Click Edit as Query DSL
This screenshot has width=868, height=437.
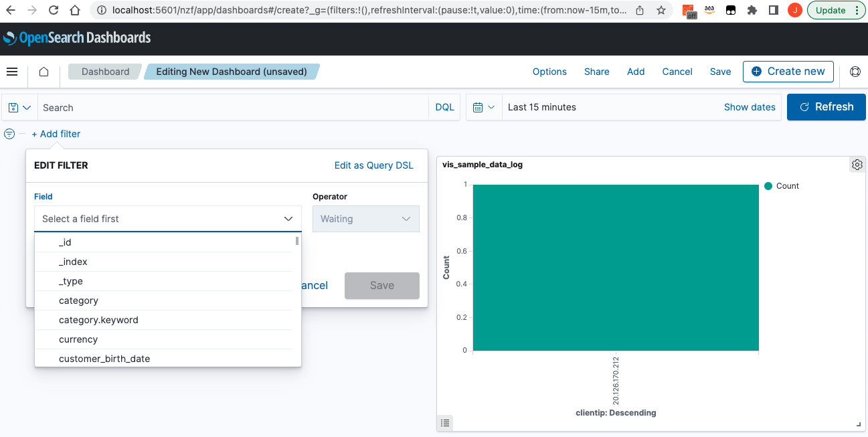click(373, 165)
